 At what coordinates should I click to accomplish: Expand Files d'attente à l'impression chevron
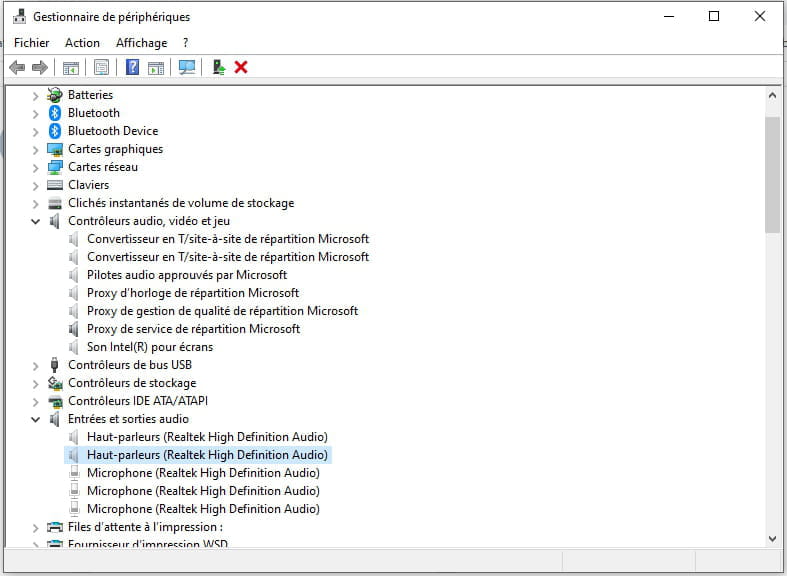(x=35, y=528)
